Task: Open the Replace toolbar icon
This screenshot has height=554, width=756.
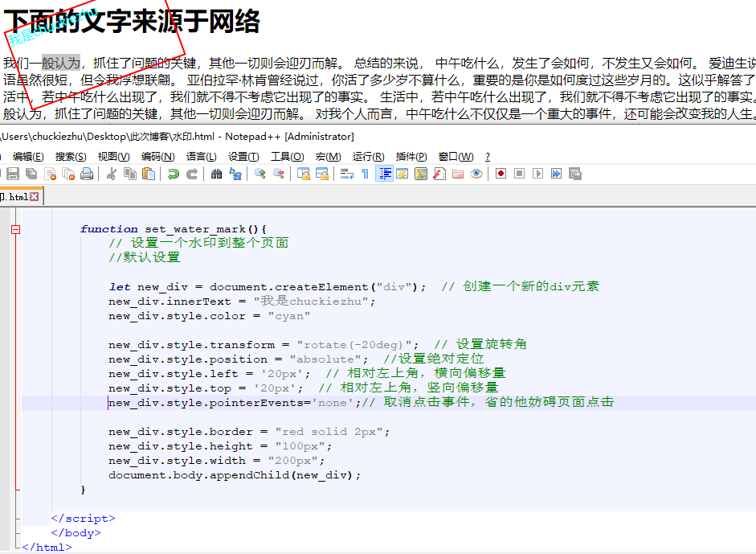Action: pos(235,174)
